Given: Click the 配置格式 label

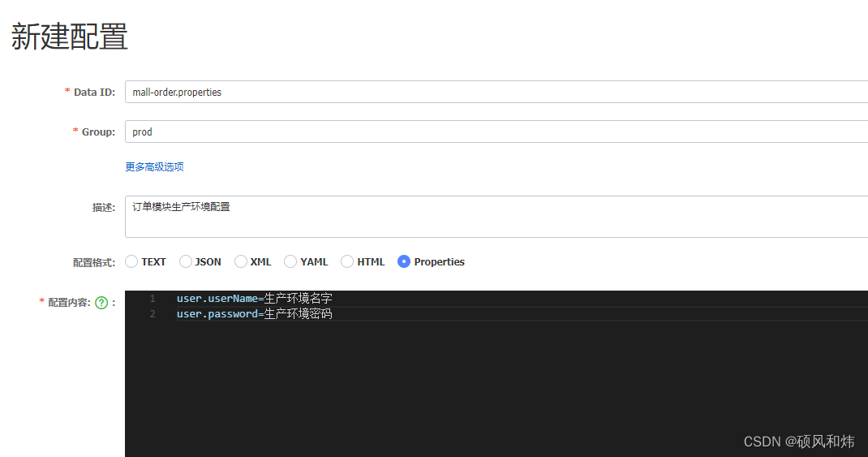Looking at the screenshot, I should tap(94, 262).
